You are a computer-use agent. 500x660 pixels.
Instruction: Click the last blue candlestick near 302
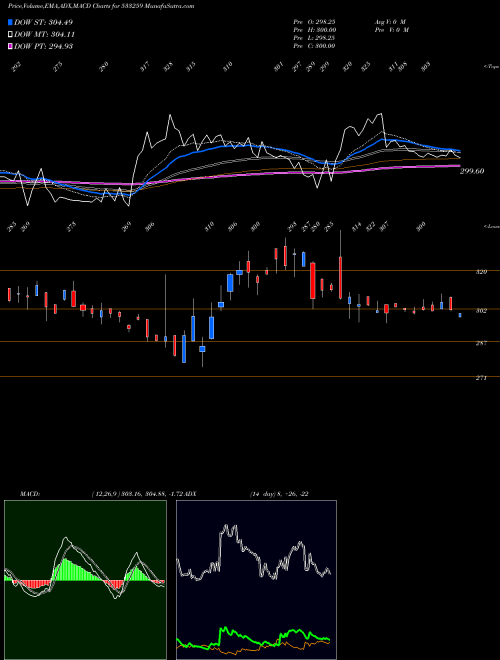click(x=460, y=315)
